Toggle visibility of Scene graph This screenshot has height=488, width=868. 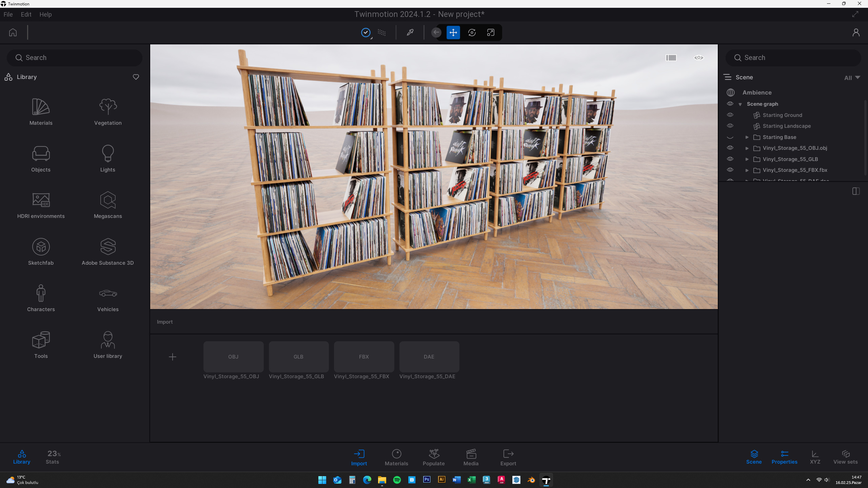(730, 104)
